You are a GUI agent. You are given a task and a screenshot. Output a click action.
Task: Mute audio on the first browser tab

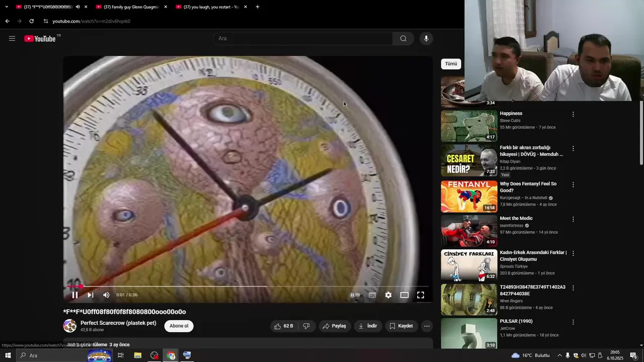pos(77,7)
